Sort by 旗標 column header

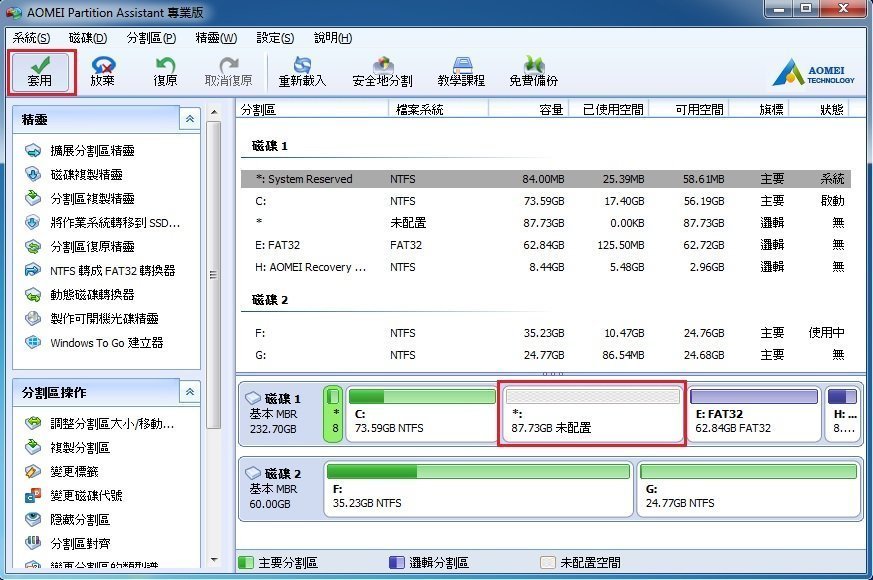point(759,109)
